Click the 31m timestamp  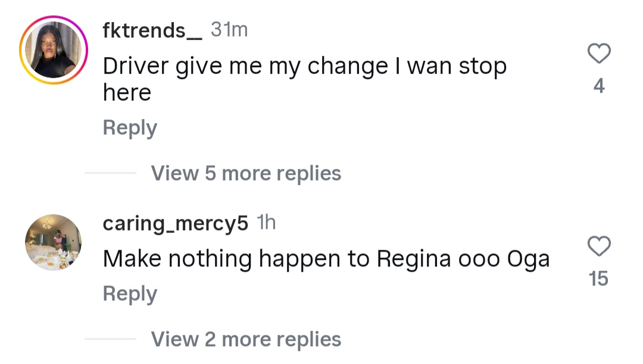[229, 30]
